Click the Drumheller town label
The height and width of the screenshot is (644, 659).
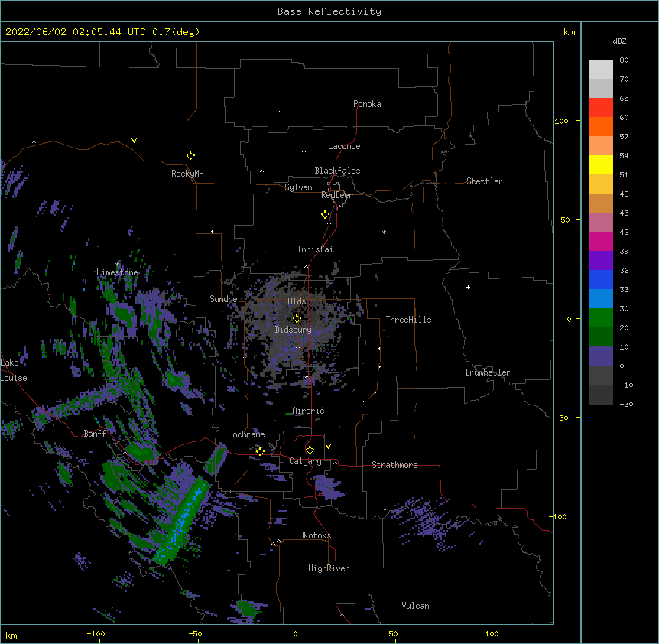488,372
